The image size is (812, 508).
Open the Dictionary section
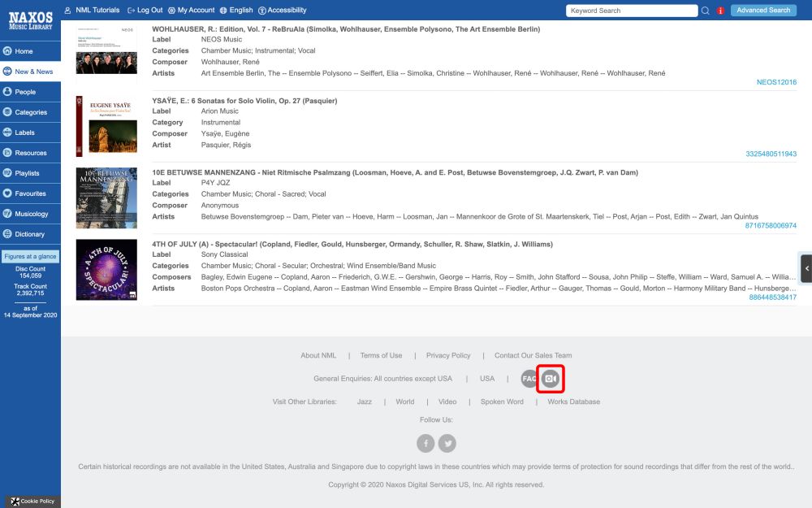30,234
